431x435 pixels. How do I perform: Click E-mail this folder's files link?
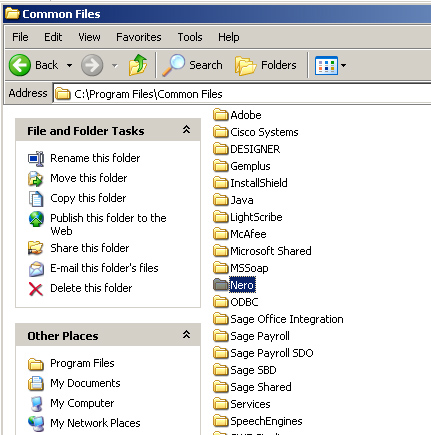point(104,268)
